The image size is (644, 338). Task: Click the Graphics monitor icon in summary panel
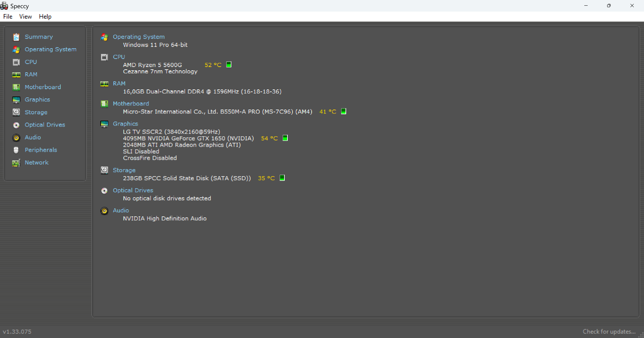point(104,124)
